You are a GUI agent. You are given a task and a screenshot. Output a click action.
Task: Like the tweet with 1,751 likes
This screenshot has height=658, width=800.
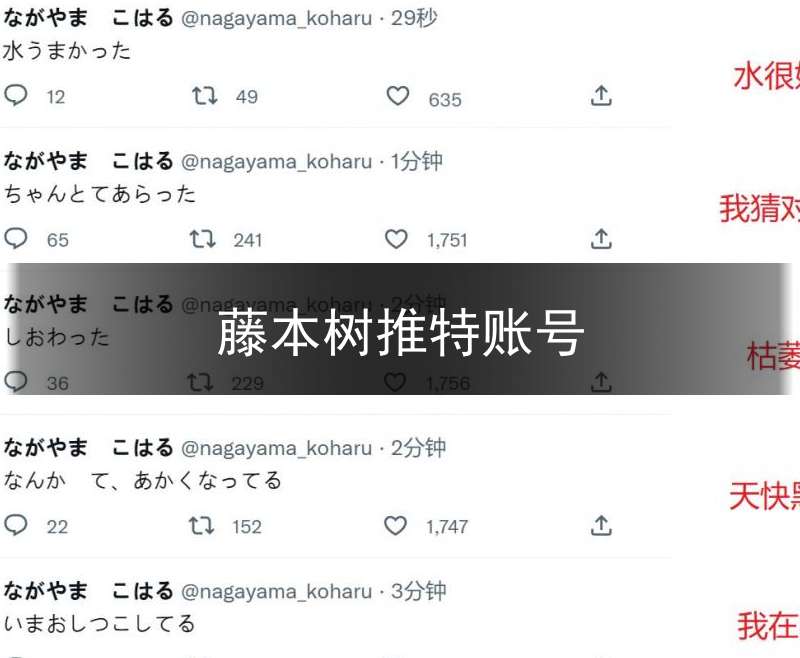click(x=396, y=239)
